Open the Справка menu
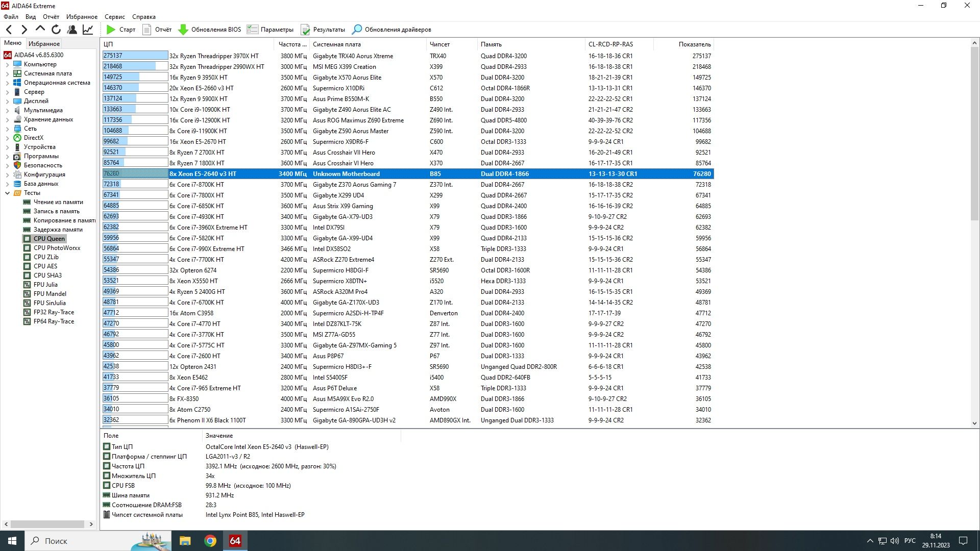This screenshot has height=551, width=980. click(x=144, y=17)
